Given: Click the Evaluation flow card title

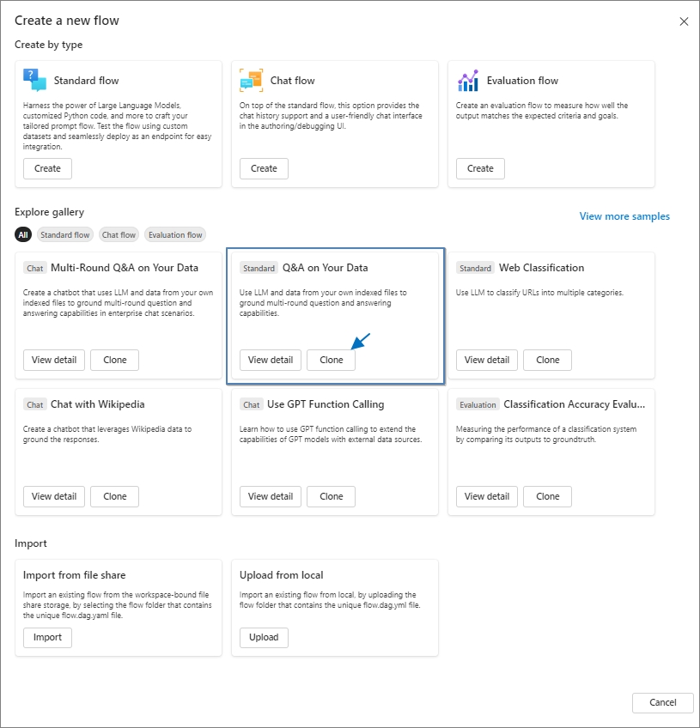Looking at the screenshot, I should click(x=522, y=81).
